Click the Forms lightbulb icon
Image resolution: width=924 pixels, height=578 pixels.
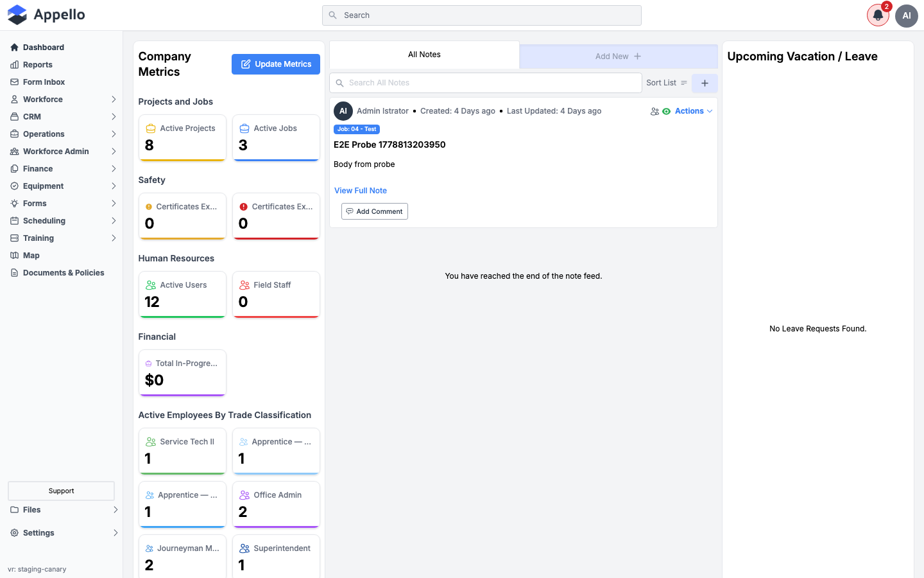point(14,204)
